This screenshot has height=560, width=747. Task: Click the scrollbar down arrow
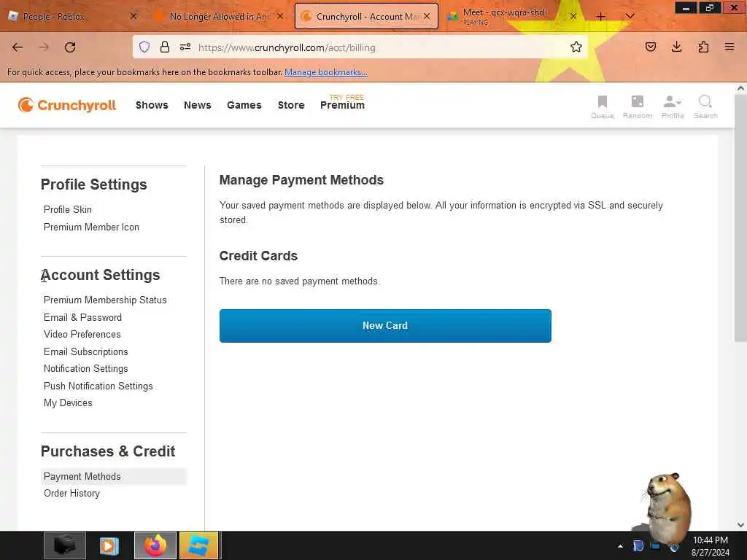coord(740,524)
